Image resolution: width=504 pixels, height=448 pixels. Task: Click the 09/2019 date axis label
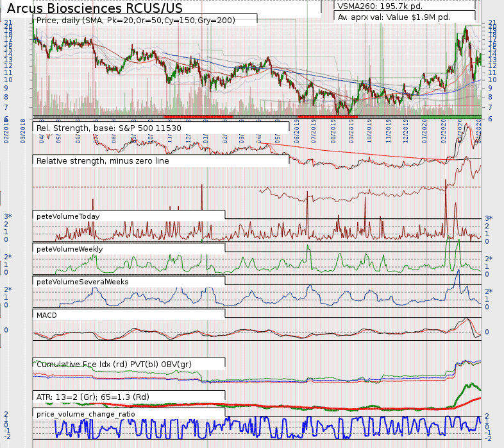tap(351, 131)
